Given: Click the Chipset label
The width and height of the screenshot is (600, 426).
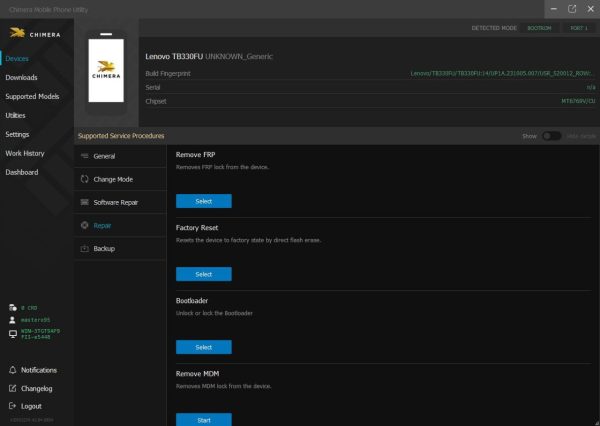Looking at the screenshot, I should (156, 101).
